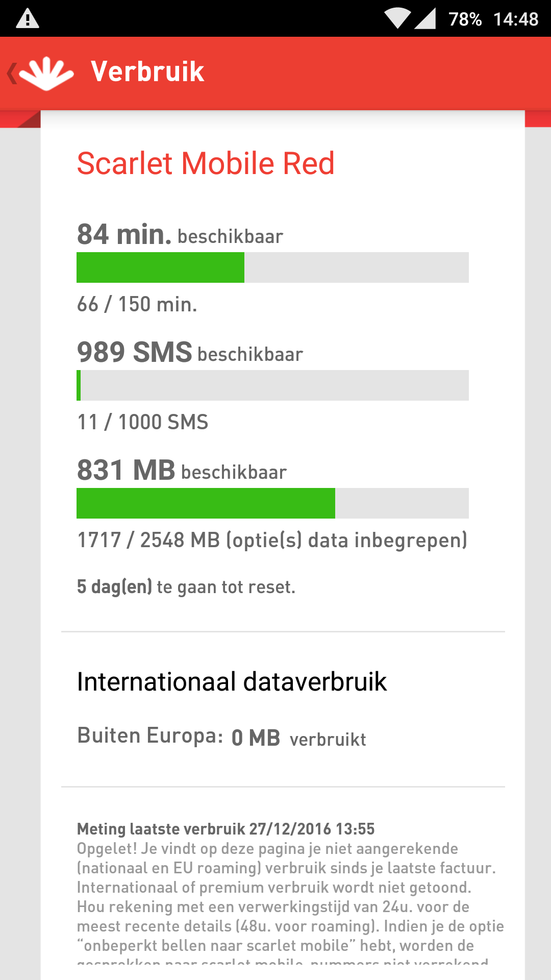This screenshot has height=980, width=551.
Task: Tap the 14:48 clock in status bar
Action: pyautogui.click(x=516, y=19)
